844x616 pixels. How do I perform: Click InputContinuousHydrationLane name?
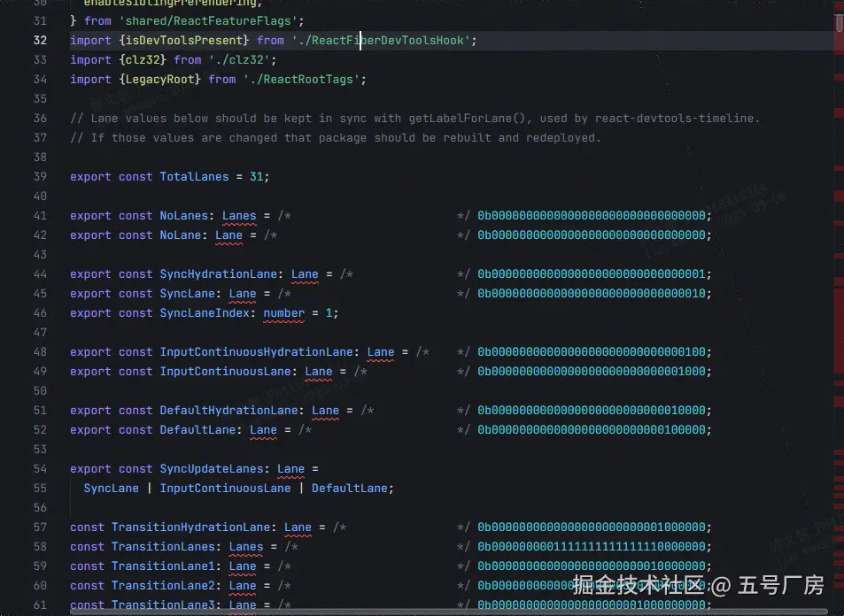pos(256,352)
